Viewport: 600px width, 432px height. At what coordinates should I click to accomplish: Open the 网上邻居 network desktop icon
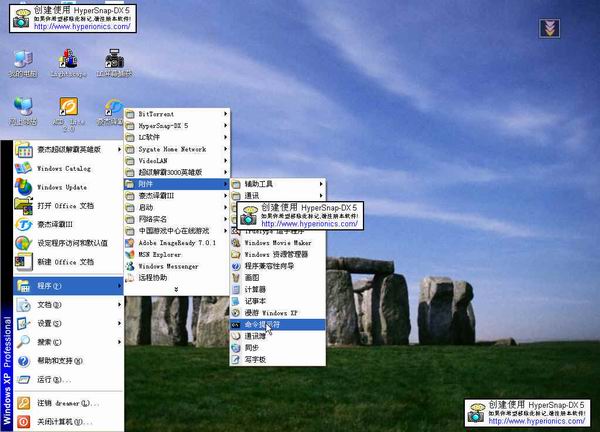pyautogui.click(x=23, y=111)
